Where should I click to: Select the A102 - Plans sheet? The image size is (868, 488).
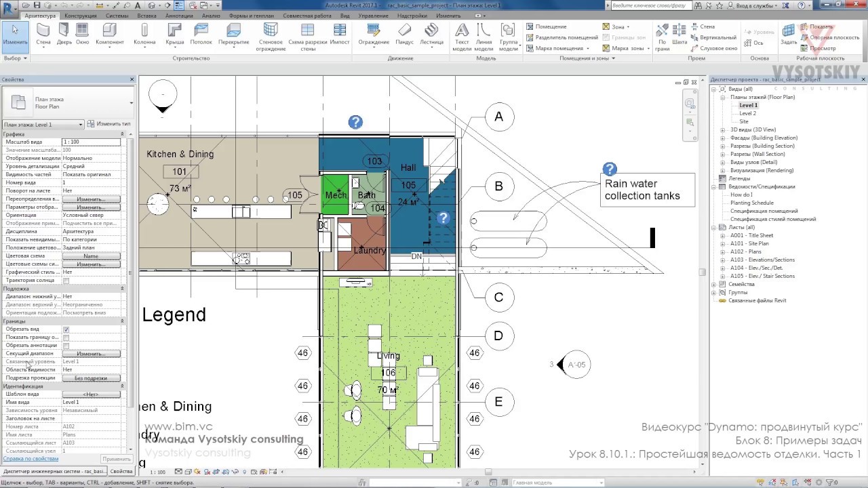point(746,251)
